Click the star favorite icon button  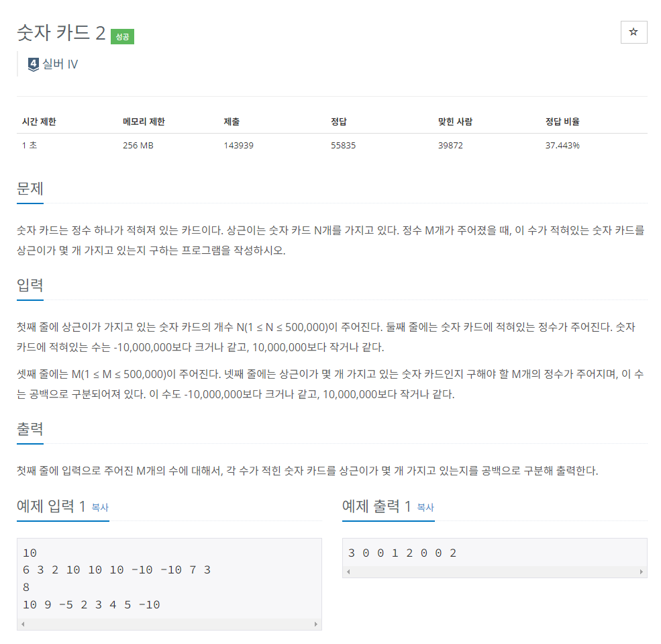[x=633, y=32]
